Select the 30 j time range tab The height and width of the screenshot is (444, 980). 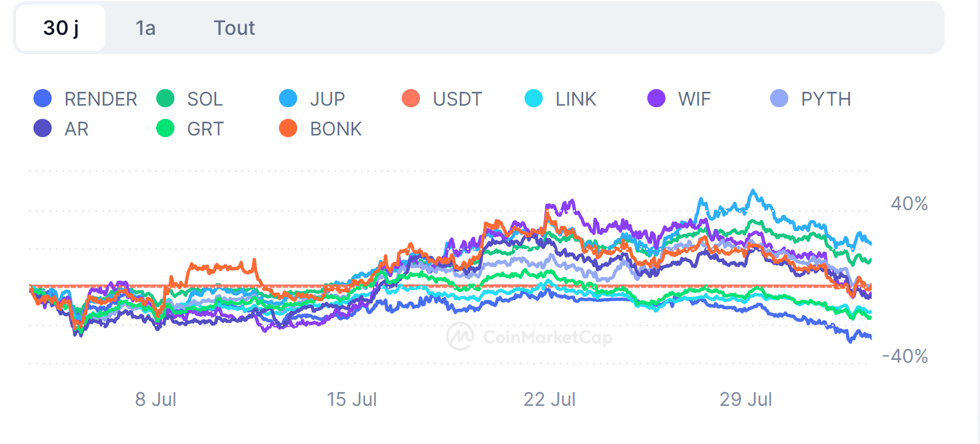point(61,28)
